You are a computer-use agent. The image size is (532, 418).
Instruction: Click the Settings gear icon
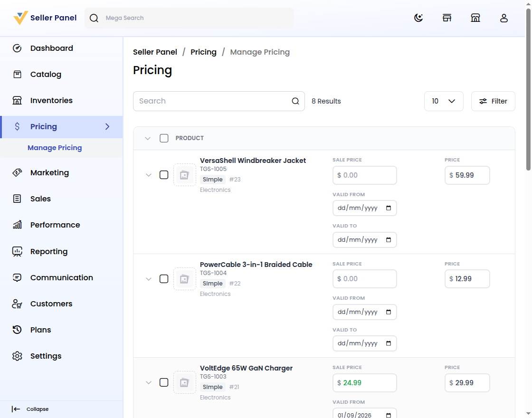(x=17, y=356)
